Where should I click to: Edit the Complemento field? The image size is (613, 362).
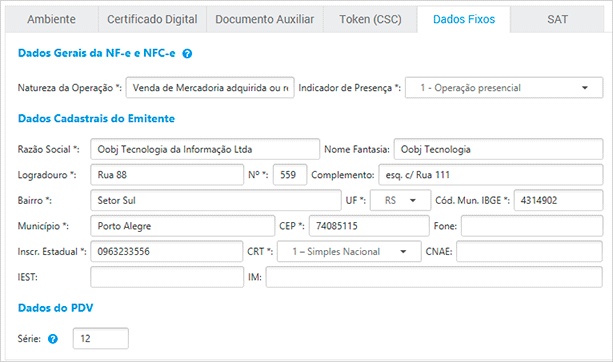491,175
